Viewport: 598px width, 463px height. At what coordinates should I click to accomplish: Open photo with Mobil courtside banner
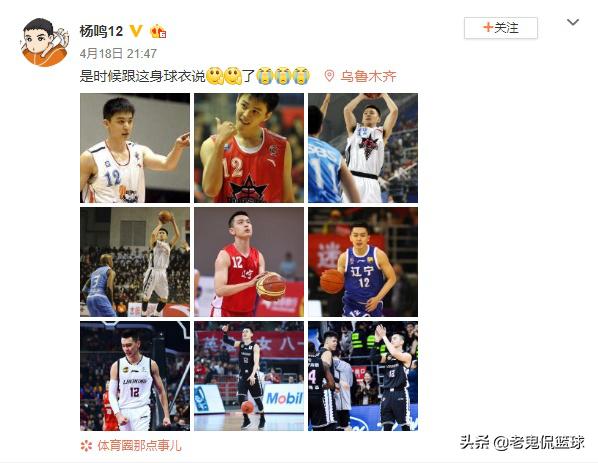coord(249,376)
